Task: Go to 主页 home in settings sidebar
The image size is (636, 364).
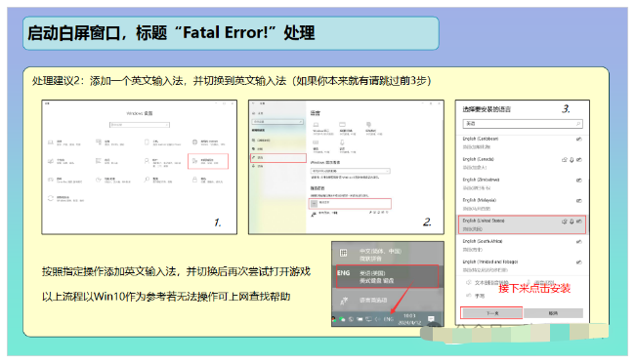Action: point(258,113)
